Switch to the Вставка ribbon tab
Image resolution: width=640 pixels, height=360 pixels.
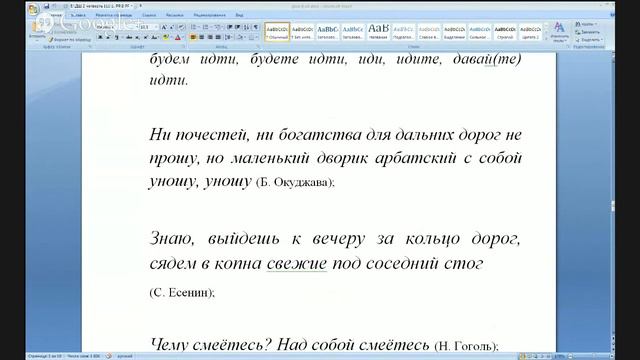tap(78, 15)
